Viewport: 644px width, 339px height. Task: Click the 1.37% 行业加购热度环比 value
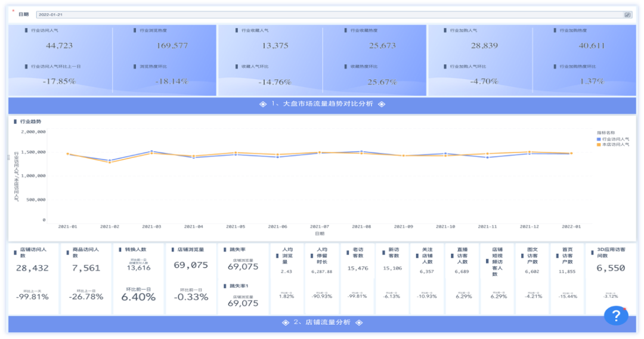click(592, 81)
